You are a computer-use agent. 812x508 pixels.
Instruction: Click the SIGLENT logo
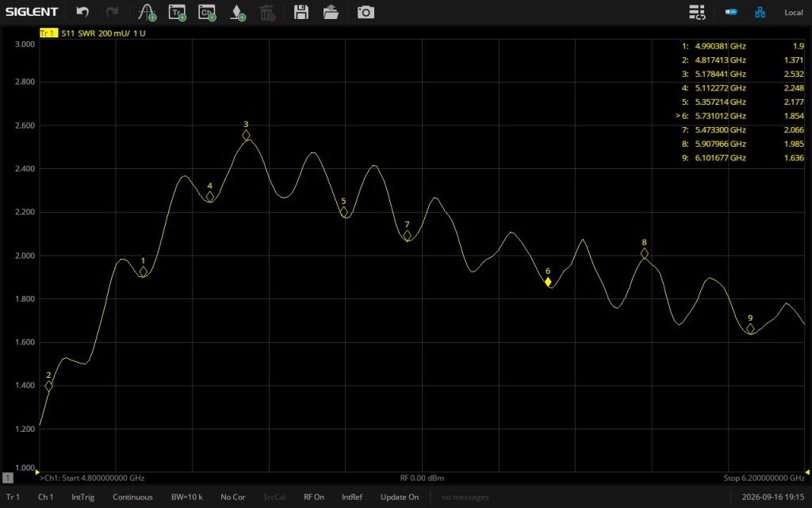pyautogui.click(x=32, y=12)
